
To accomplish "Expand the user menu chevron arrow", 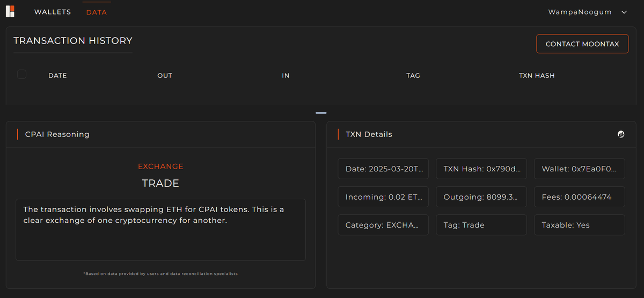I will click(624, 12).
